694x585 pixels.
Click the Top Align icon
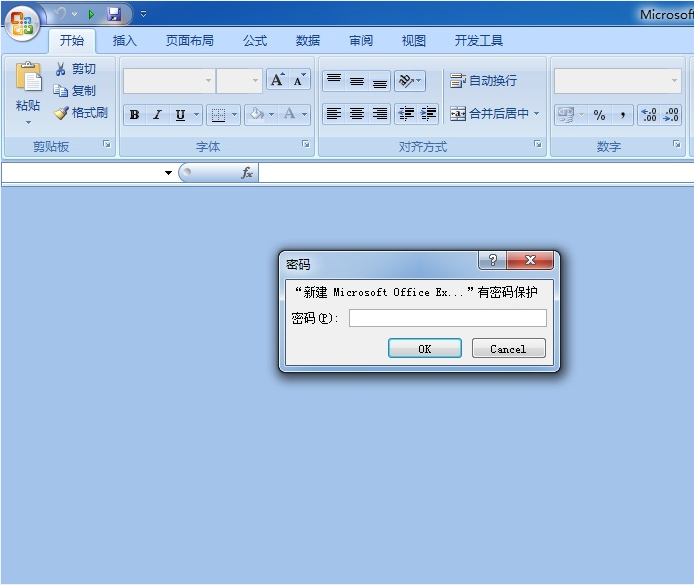click(334, 81)
